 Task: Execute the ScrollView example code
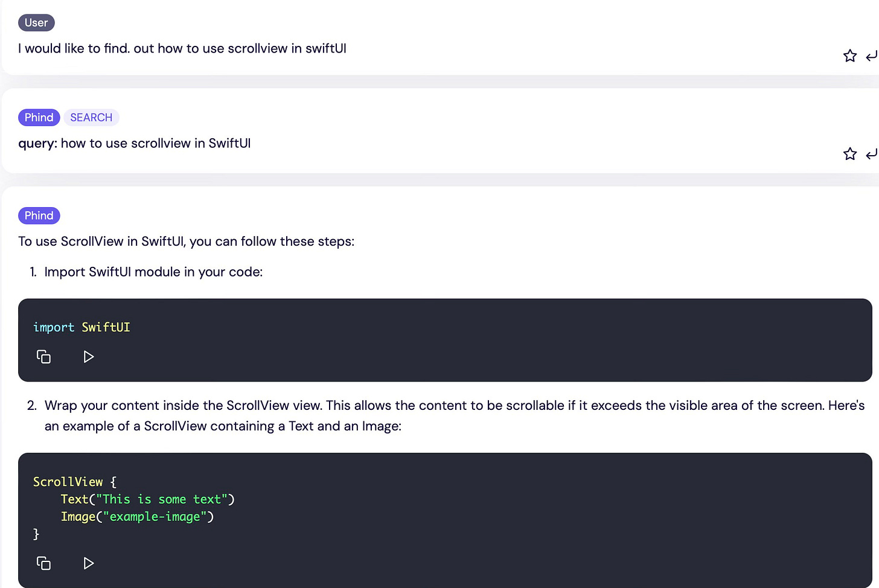click(x=88, y=563)
